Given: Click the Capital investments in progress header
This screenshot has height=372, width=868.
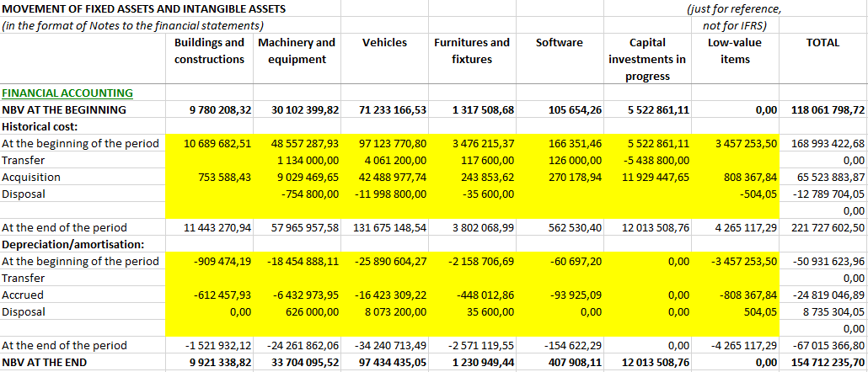Looking at the screenshot, I should point(647,59).
